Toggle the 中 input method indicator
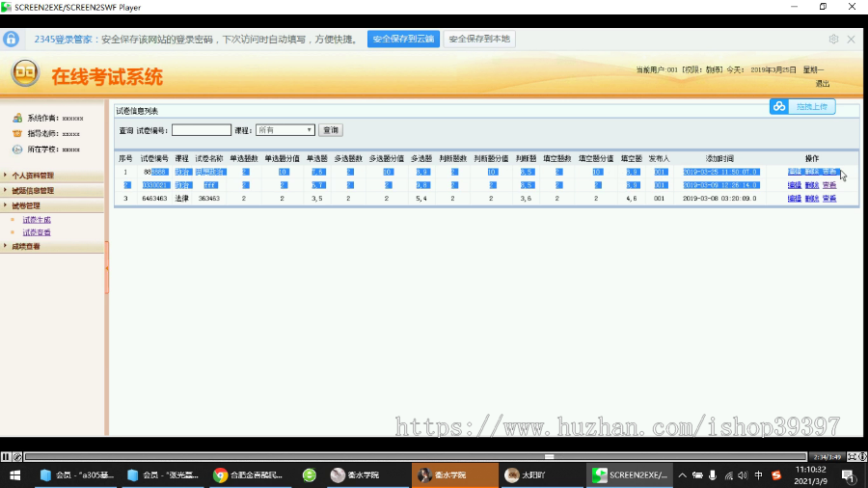This screenshot has width=868, height=488. tap(758, 475)
